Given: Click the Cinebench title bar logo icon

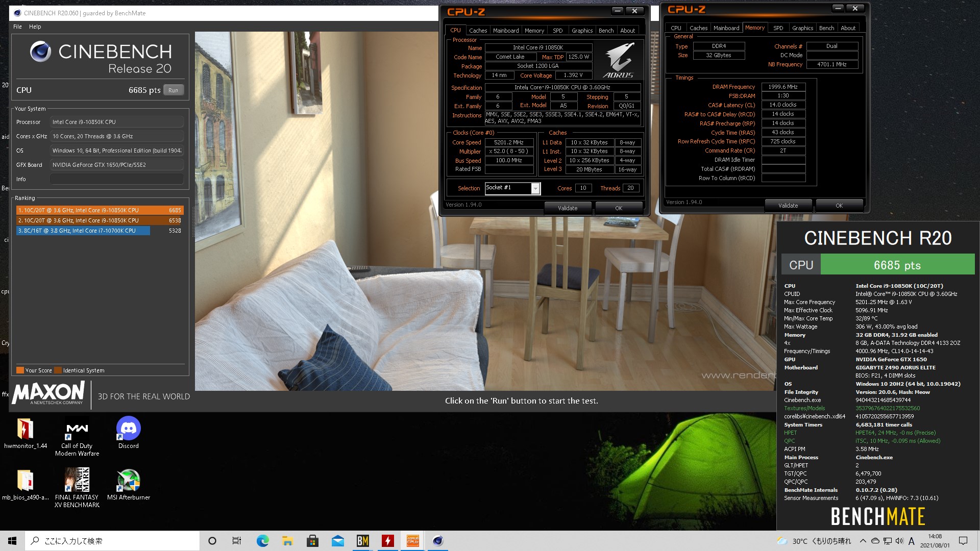Looking at the screenshot, I should coord(17,13).
